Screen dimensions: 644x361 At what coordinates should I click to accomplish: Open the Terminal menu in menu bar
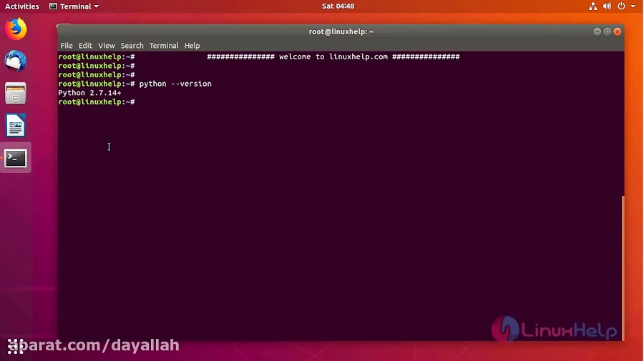[164, 46]
